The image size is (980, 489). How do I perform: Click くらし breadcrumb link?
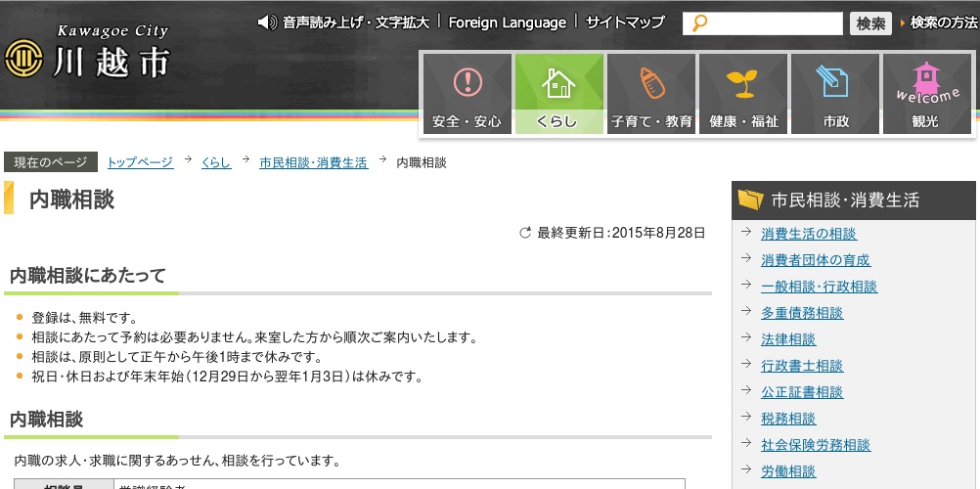tap(216, 162)
